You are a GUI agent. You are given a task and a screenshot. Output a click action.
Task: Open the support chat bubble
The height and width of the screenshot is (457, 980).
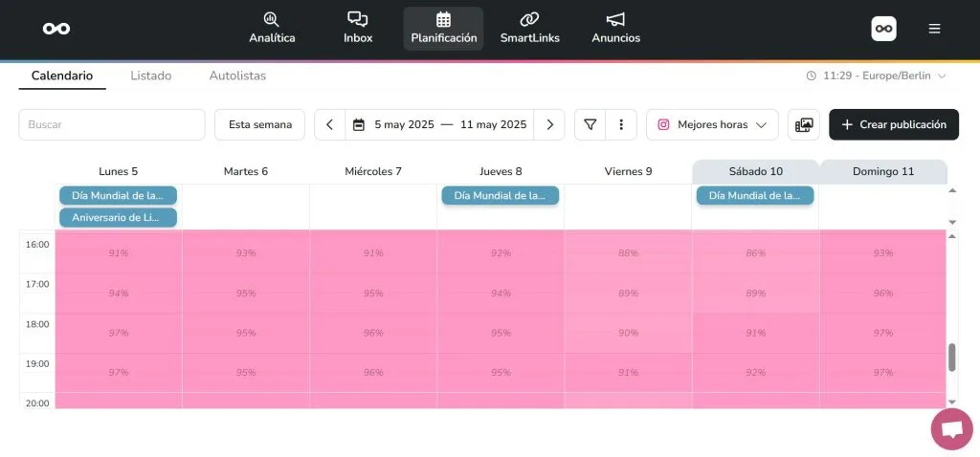coord(951,429)
